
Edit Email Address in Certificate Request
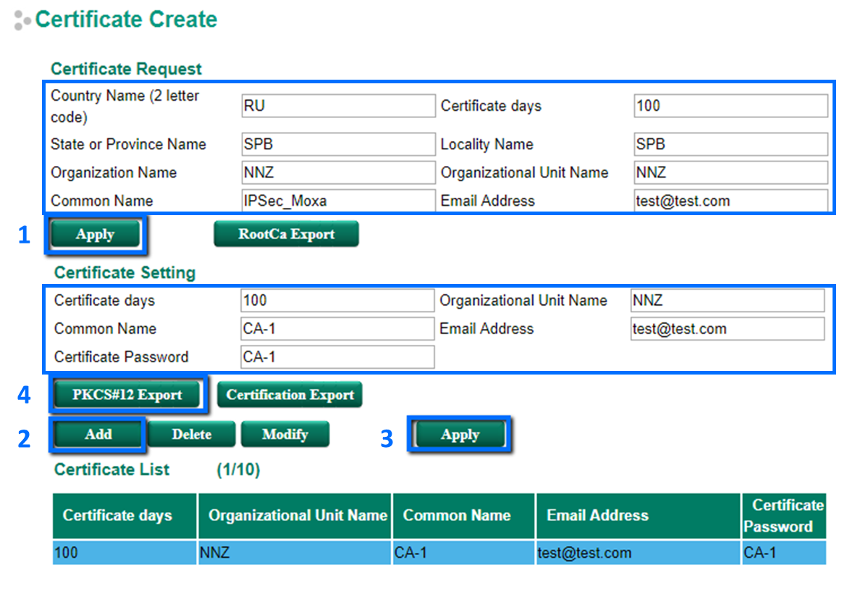(x=730, y=201)
